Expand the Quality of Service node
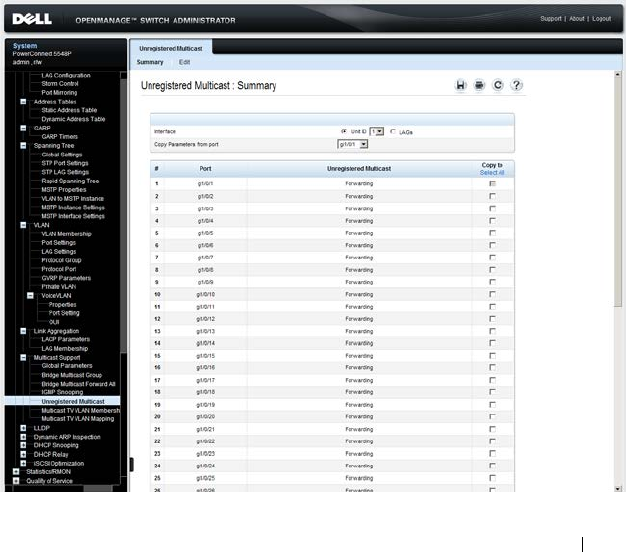This screenshot has height=552, width=641. (x=16, y=481)
